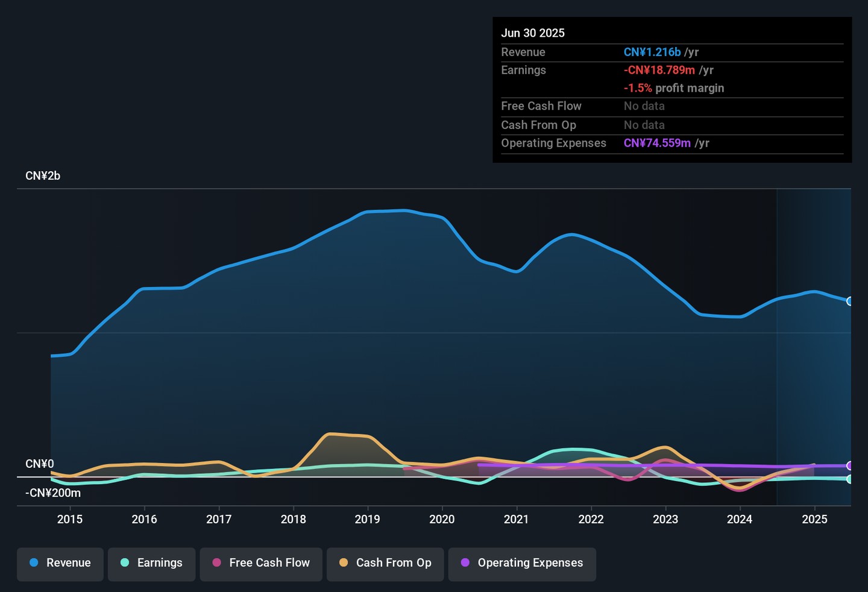Click the teal Earnings endpoint marker

(x=849, y=479)
